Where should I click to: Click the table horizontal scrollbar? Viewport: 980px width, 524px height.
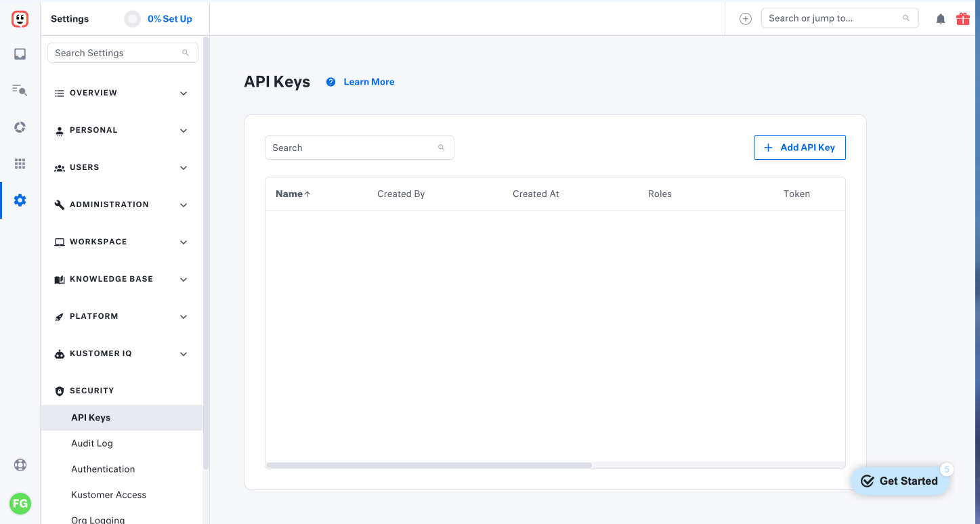pos(429,465)
